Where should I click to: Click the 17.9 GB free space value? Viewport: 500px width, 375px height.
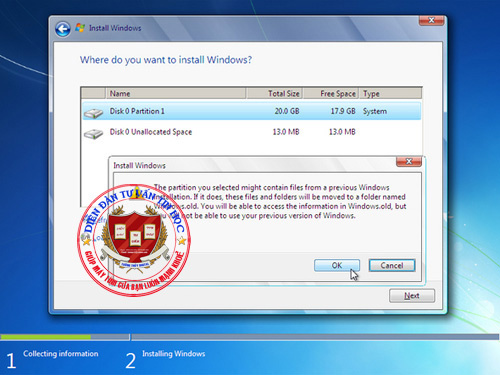point(343,111)
